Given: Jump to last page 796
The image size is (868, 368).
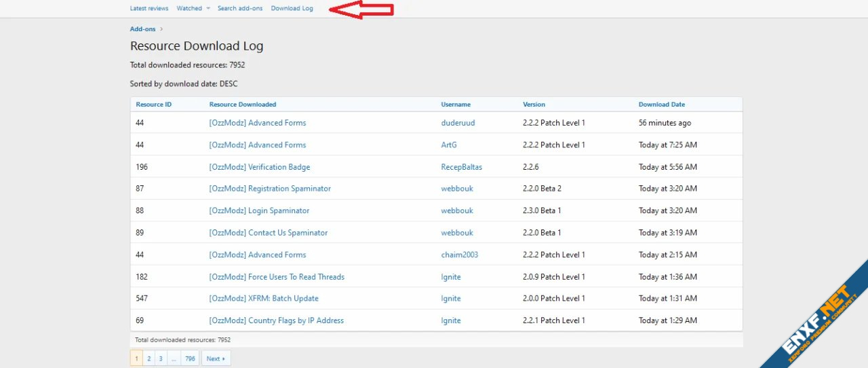Looking at the screenshot, I should click(190, 358).
